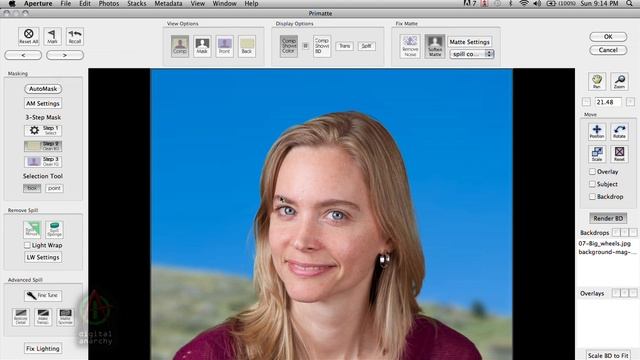640x360 pixels.
Task: Click the Render BD button
Action: [608, 218]
